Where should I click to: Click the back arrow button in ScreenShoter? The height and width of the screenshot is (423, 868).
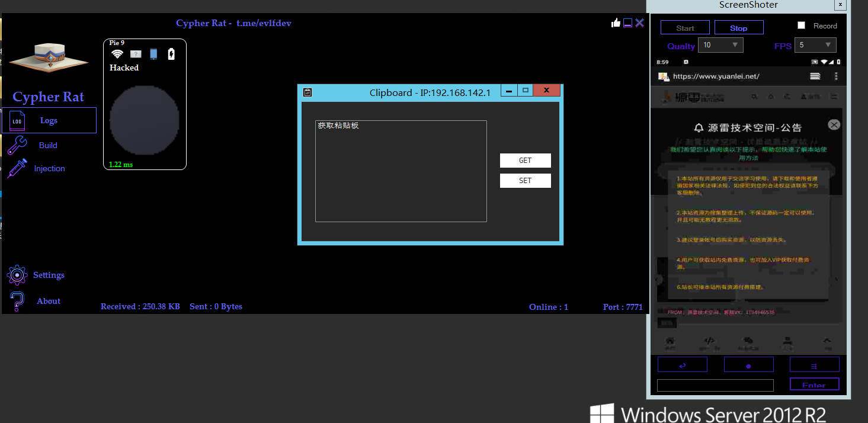point(683,365)
